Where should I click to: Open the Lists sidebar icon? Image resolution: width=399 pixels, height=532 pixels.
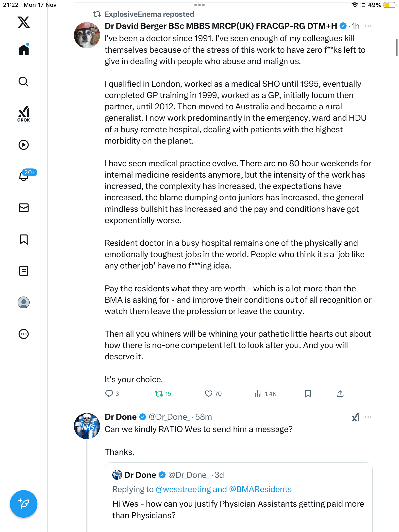pyautogui.click(x=24, y=271)
